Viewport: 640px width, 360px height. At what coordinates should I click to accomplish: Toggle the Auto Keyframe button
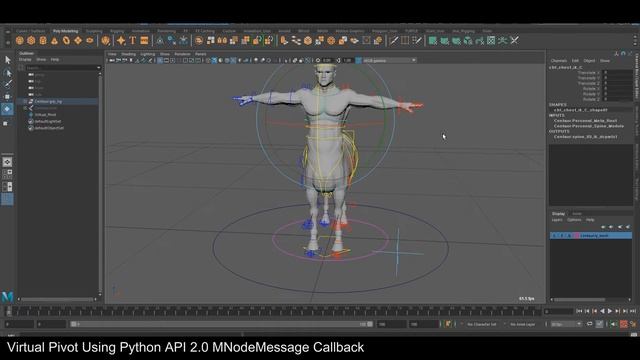coord(624,324)
